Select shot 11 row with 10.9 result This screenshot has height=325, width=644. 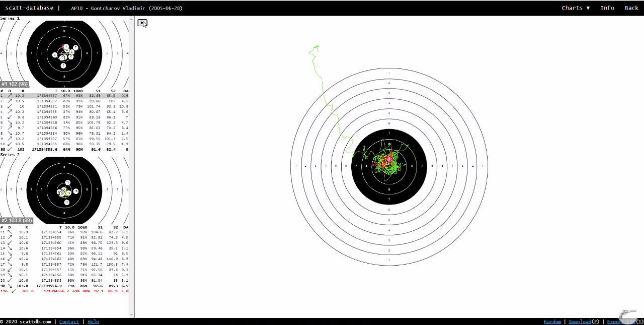[64, 232]
